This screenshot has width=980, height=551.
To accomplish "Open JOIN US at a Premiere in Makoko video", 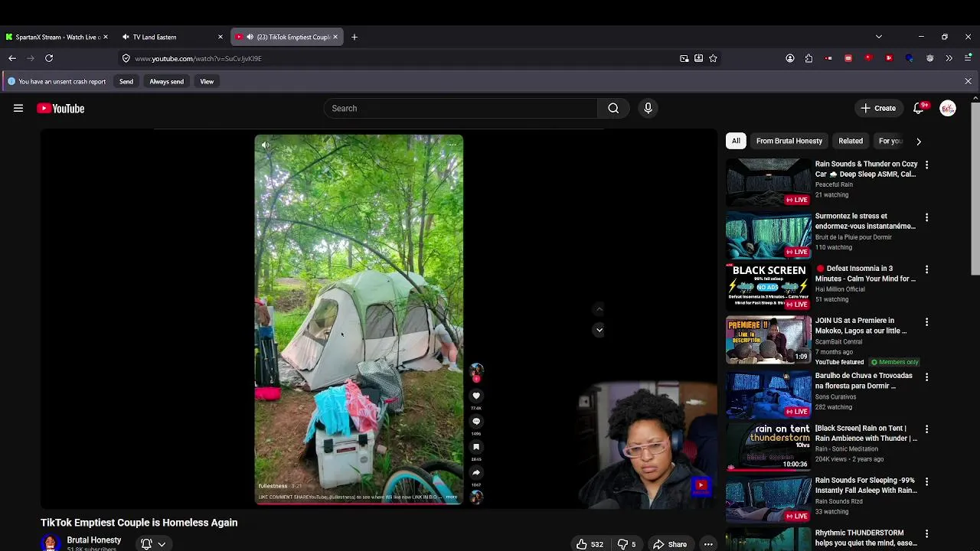I will tap(861, 325).
